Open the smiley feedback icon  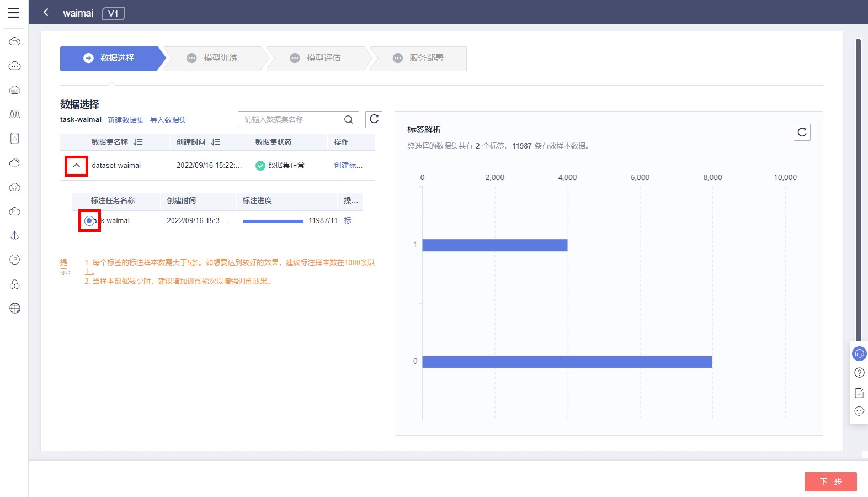pyautogui.click(x=859, y=411)
